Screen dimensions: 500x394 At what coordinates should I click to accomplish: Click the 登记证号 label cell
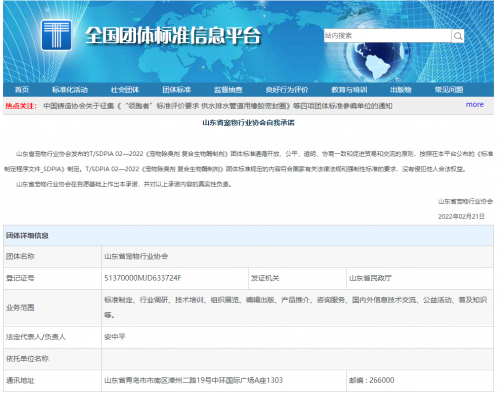pyautogui.click(x=52, y=278)
